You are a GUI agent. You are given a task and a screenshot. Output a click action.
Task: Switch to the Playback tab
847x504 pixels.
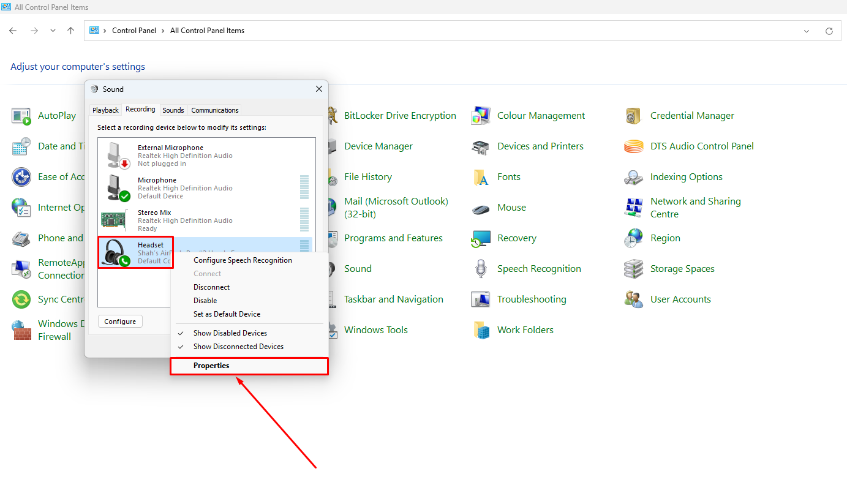105,110
